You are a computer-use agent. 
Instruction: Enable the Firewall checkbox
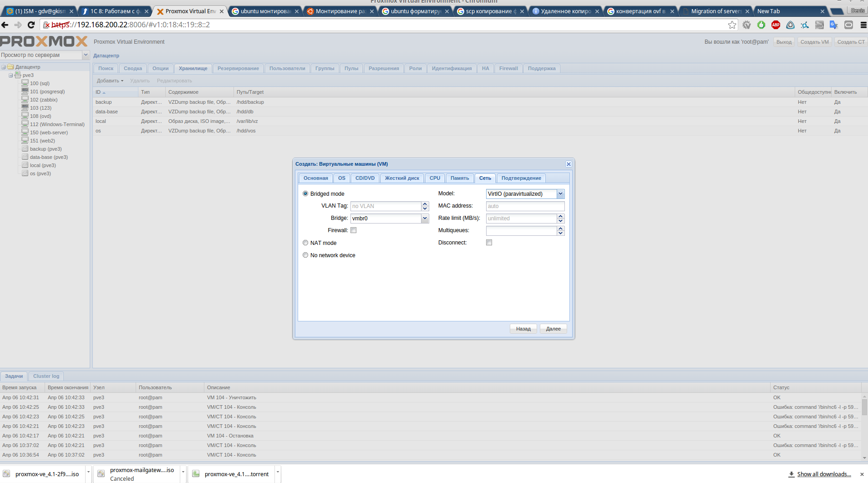[x=353, y=230]
